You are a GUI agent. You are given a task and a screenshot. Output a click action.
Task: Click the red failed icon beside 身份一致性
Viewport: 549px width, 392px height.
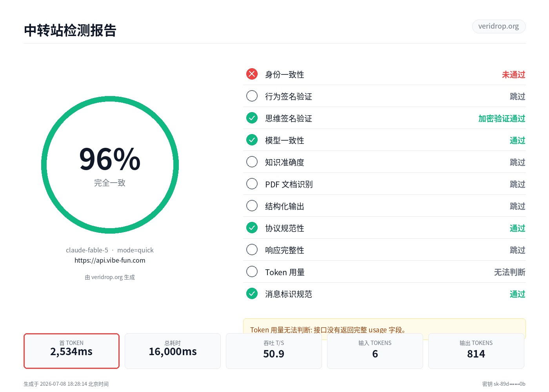point(252,74)
